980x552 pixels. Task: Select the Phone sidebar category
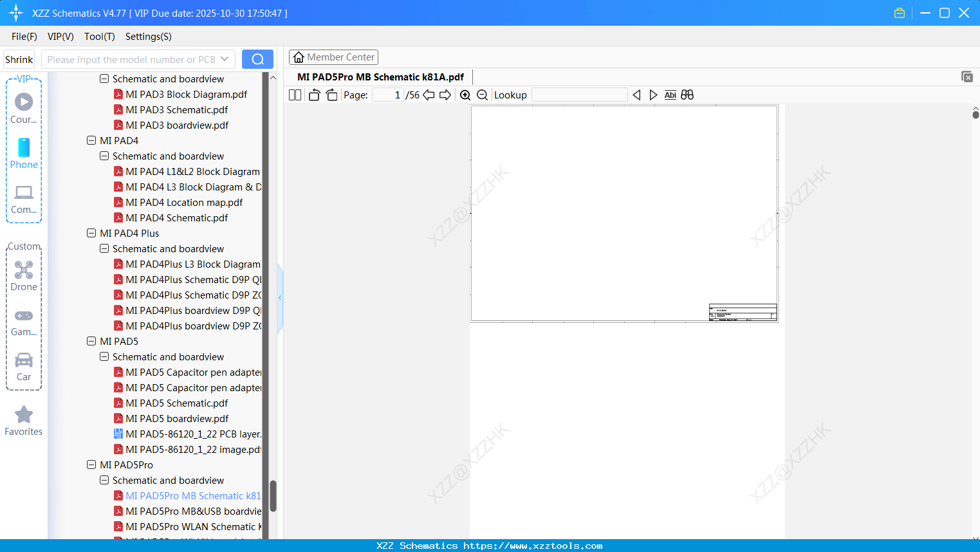click(24, 153)
